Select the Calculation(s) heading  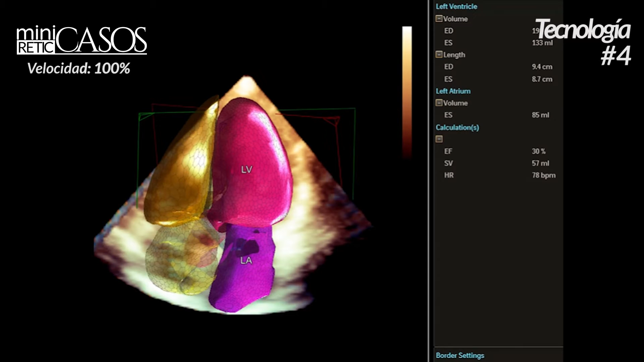click(457, 127)
